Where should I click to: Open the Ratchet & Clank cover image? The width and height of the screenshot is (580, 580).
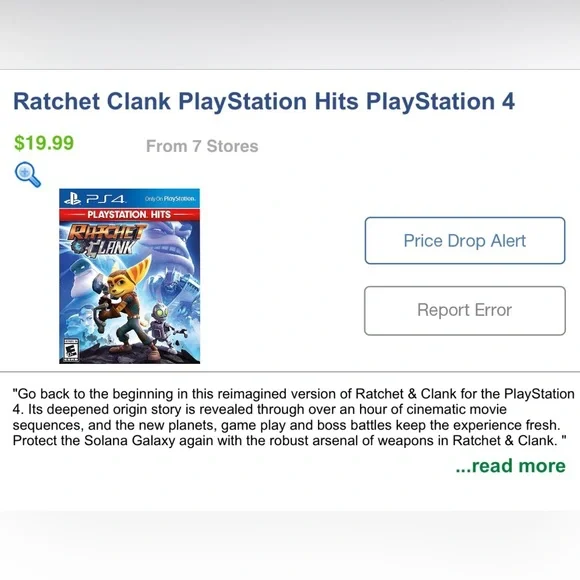(x=129, y=276)
